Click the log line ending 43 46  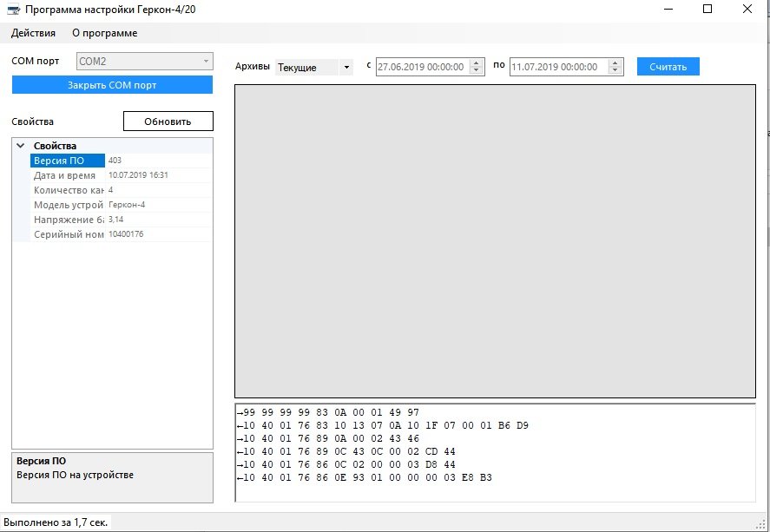pos(327,438)
